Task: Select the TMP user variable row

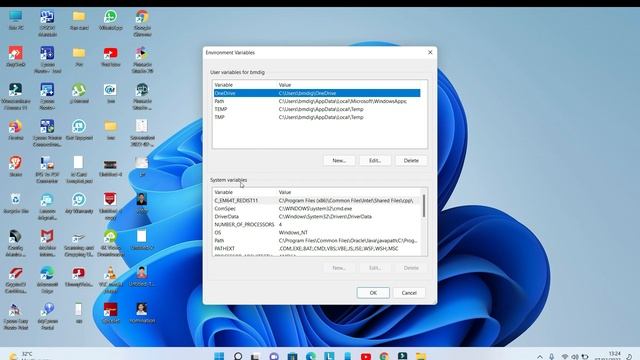Action: point(317,117)
